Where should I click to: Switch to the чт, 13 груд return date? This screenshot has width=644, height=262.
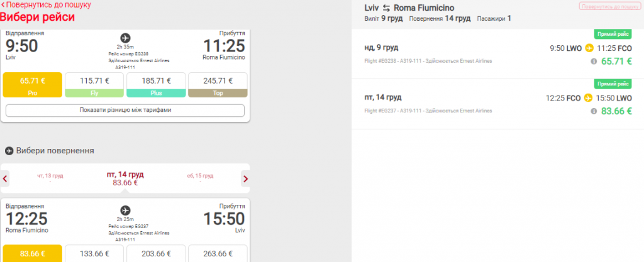click(50, 178)
